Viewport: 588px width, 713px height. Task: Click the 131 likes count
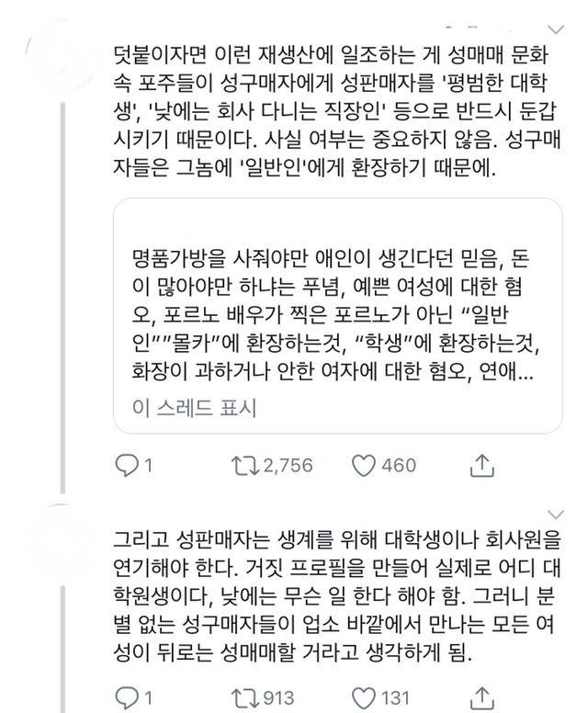[395, 697]
